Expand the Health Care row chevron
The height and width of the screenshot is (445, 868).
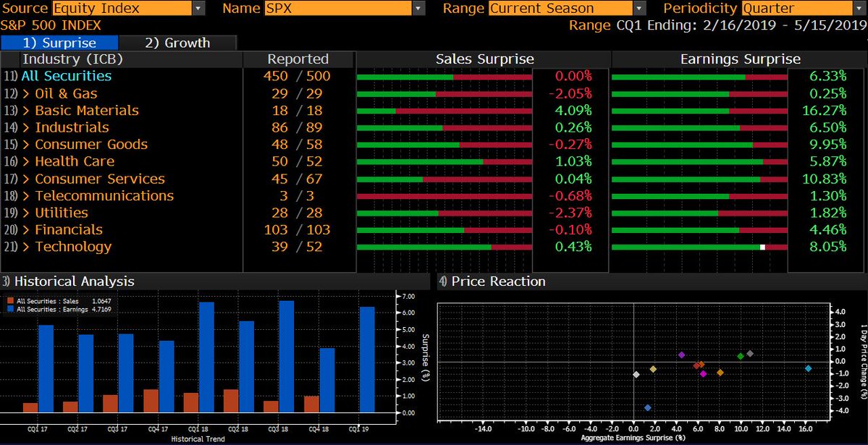(26, 161)
